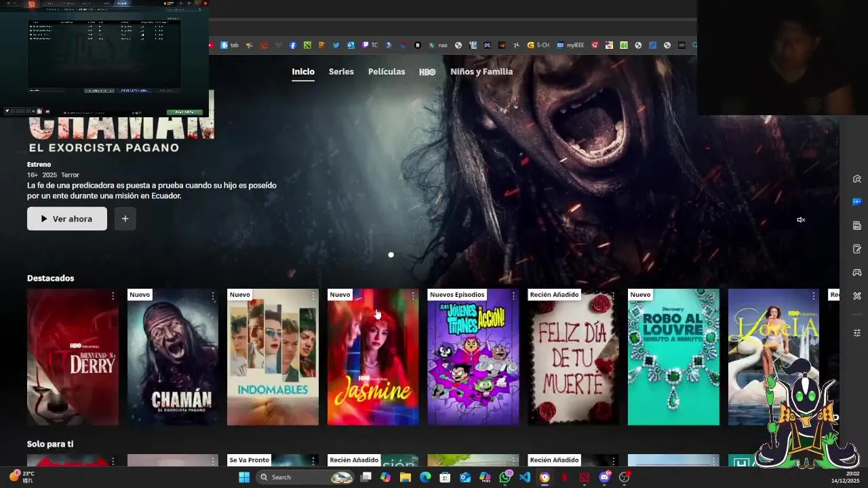Viewport: 868px width, 488px height.
Task: Open the 'tab' bookmark
Action: pyautogui.click(x=230, y=45)
